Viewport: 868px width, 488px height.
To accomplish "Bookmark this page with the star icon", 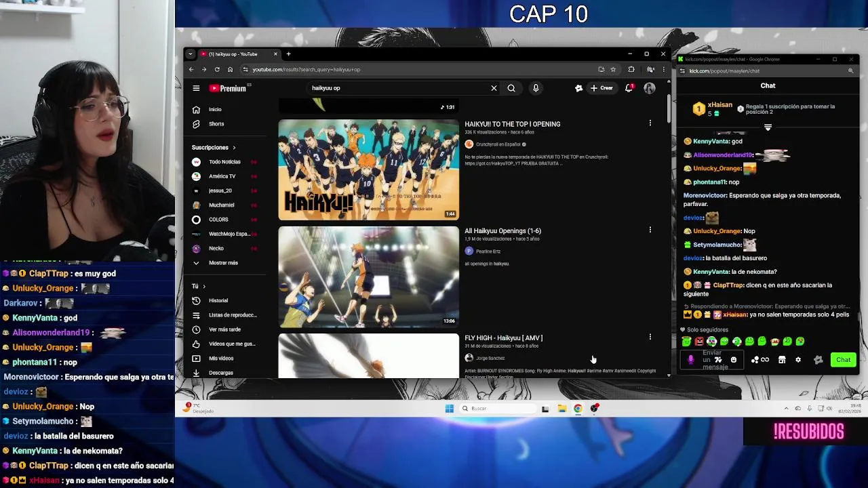I will (613, 69).
